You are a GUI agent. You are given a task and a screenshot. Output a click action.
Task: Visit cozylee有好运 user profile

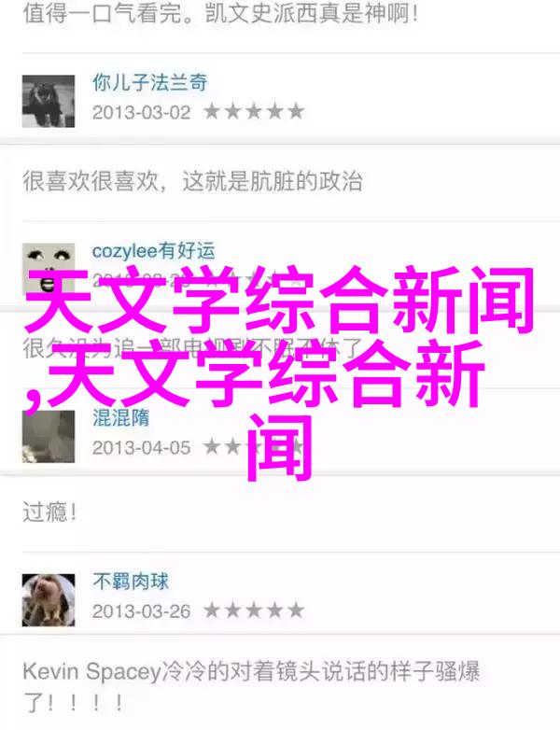coord(154,250)
